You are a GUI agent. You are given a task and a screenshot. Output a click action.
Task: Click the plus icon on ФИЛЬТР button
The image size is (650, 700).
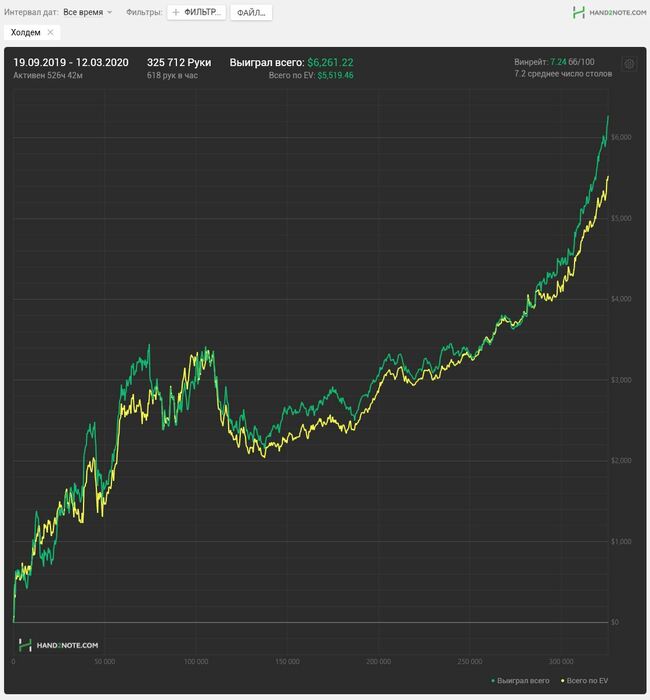click(175, 12)
